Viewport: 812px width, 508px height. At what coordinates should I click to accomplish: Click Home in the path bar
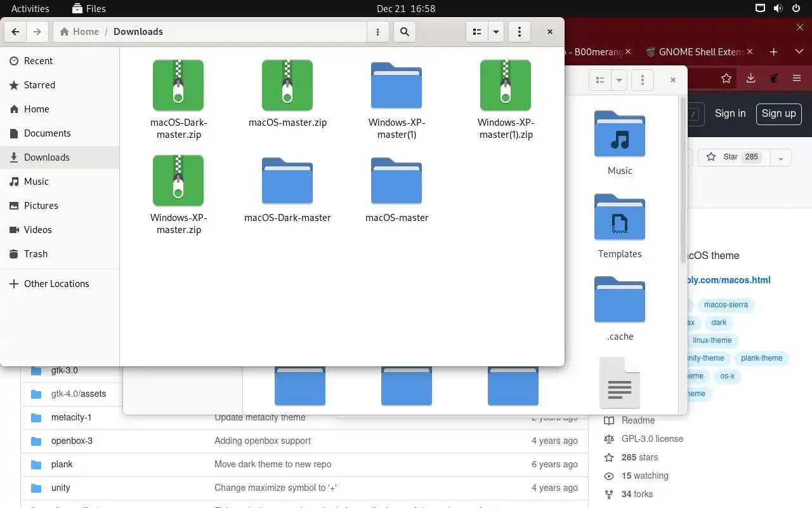pos(79,32)
